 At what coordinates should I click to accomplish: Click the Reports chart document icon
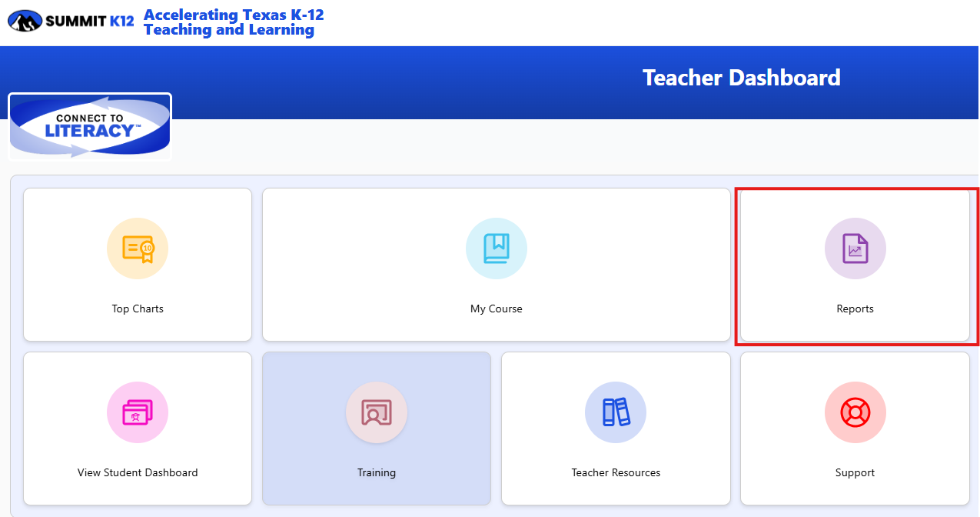point(855,248)
